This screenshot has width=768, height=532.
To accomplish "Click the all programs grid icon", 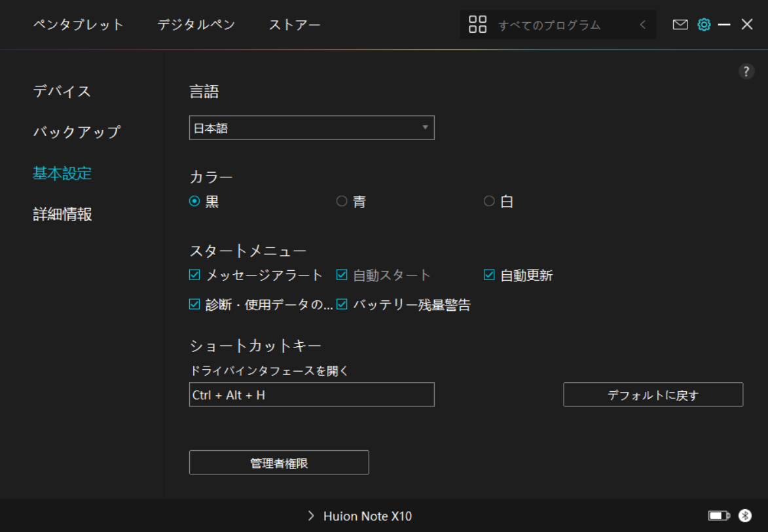I will click(x=478, y=25).
